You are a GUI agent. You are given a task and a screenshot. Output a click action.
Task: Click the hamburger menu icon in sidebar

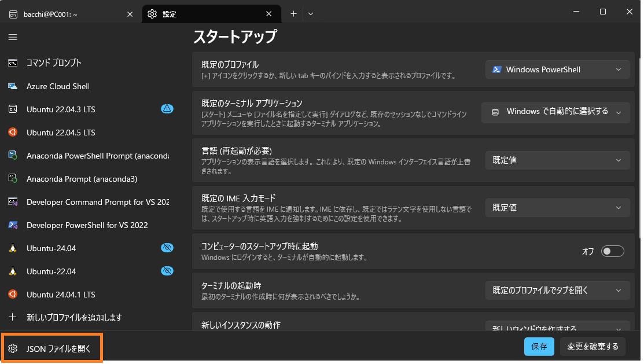[x=13, y=37]
